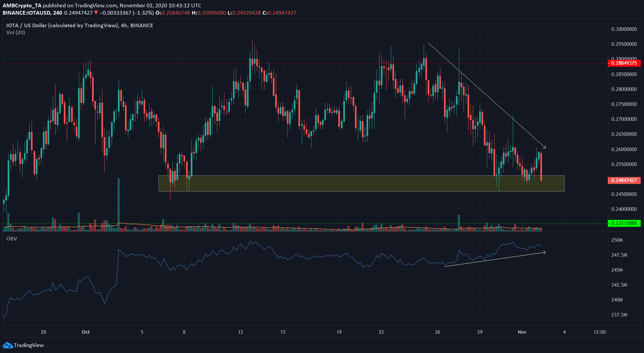Click the tall green volume spike bar
Viewport: 644px width, 353px height.
point(119,205)
